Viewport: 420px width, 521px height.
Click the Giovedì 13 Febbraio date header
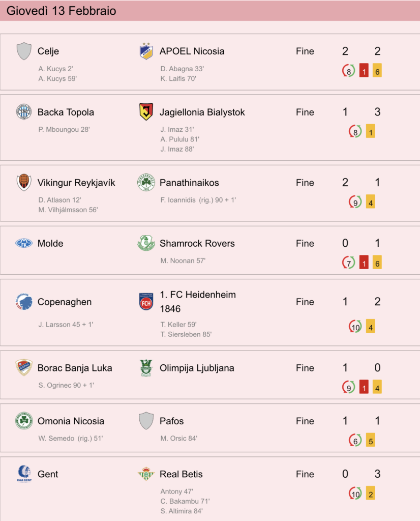click(x=62, y=11)
